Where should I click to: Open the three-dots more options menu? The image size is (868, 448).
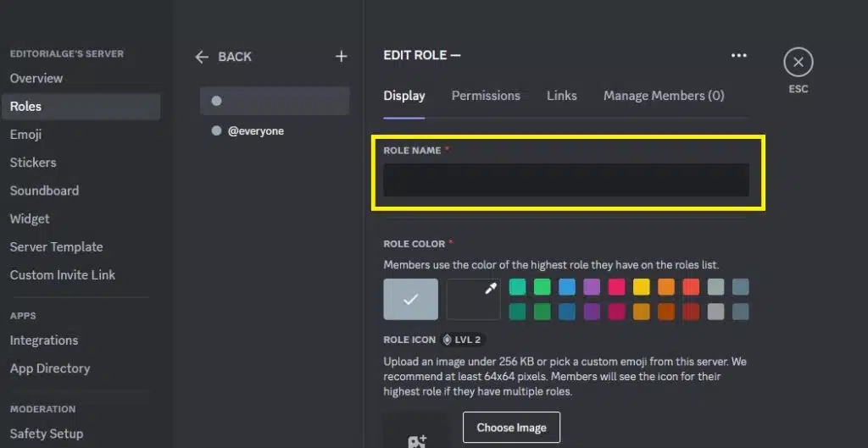(739, 56)
